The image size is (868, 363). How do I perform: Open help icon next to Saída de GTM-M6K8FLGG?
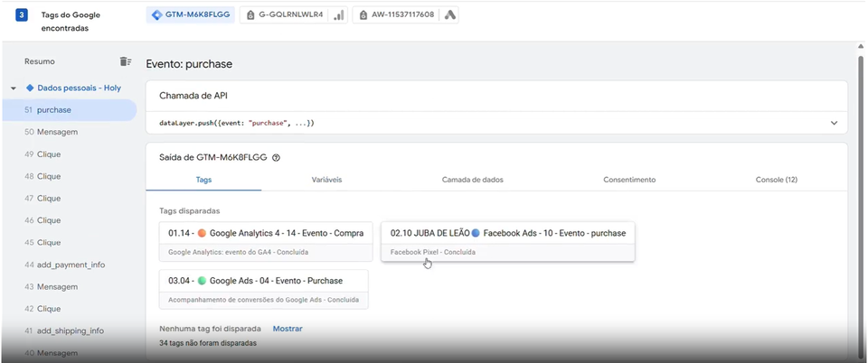[277, 157]
